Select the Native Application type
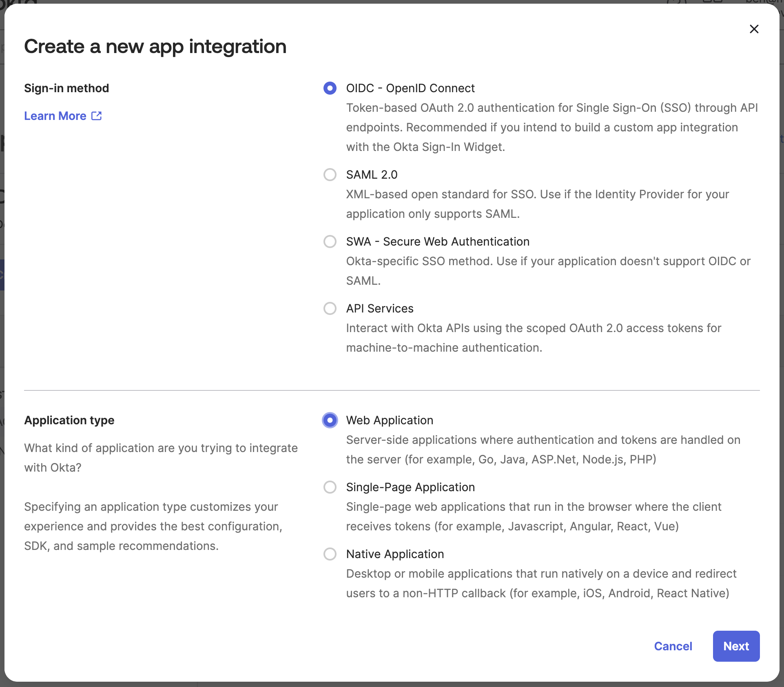Screen dimensions: 784x687 pos(330,554)
